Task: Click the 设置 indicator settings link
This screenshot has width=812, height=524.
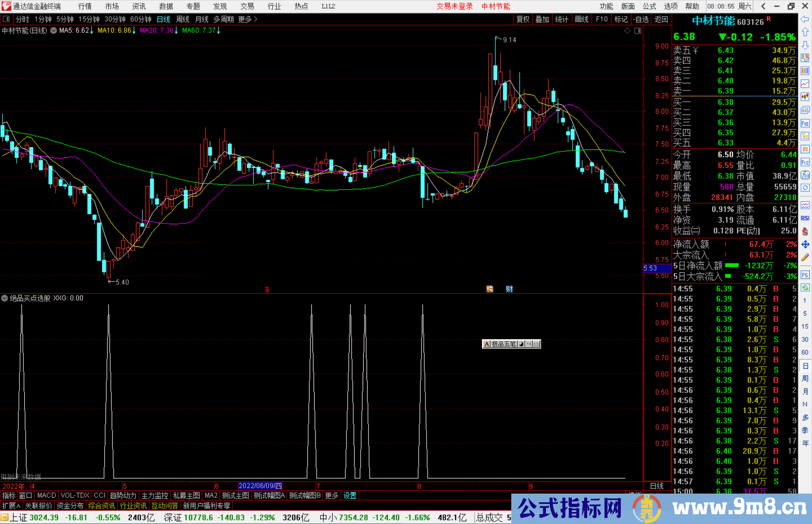Action: 350,495
